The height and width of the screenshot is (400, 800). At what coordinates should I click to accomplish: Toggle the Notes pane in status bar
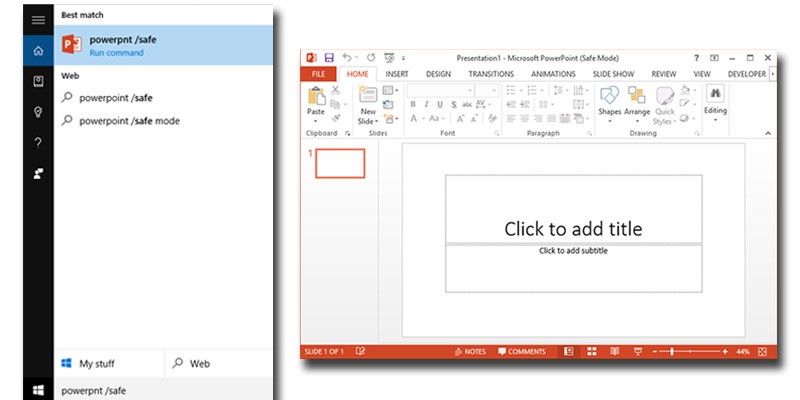[470, 352]
